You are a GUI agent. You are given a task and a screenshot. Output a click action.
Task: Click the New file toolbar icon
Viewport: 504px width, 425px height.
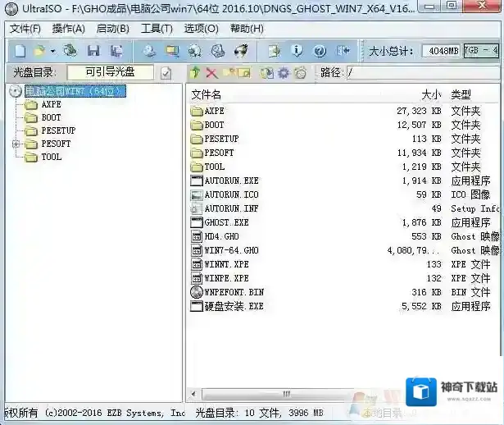[x=20, y=51]
